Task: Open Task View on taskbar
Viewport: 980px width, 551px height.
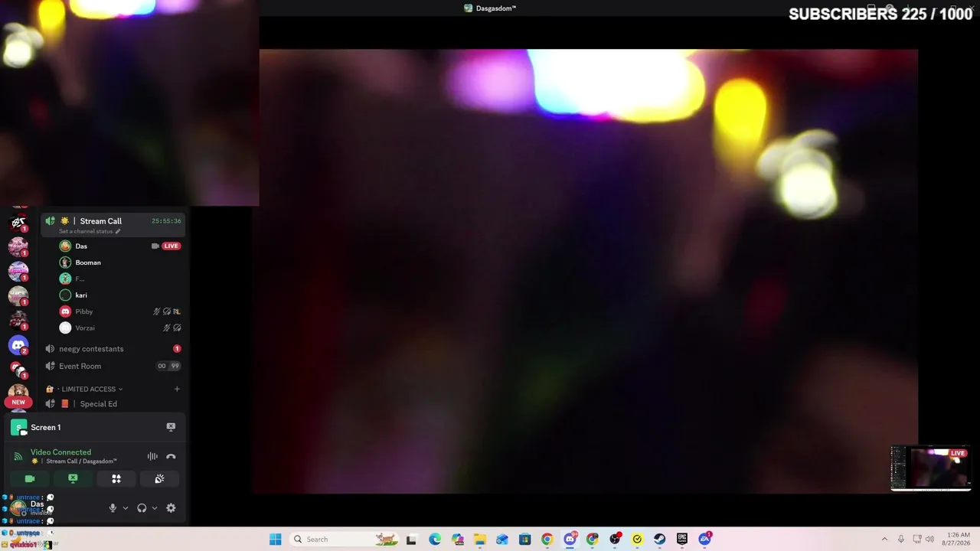Action: (x=411, y=540)
